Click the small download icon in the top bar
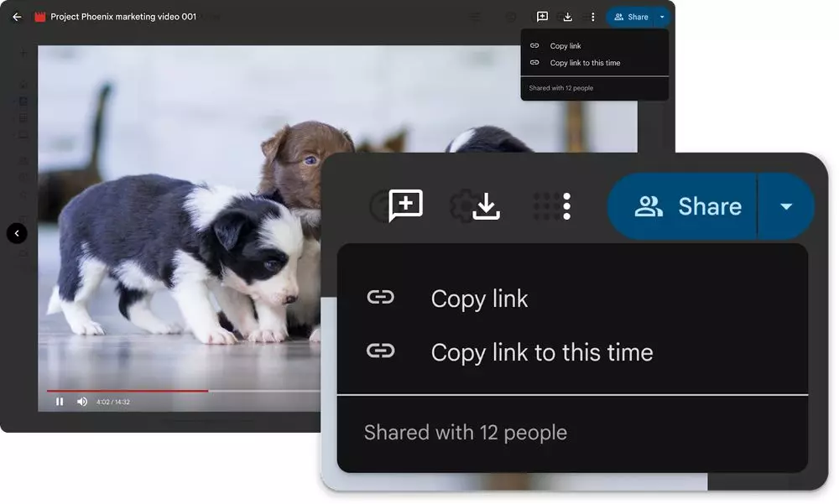Image resolution: width=839 pixels, height=504 pixels. (568, 17)
